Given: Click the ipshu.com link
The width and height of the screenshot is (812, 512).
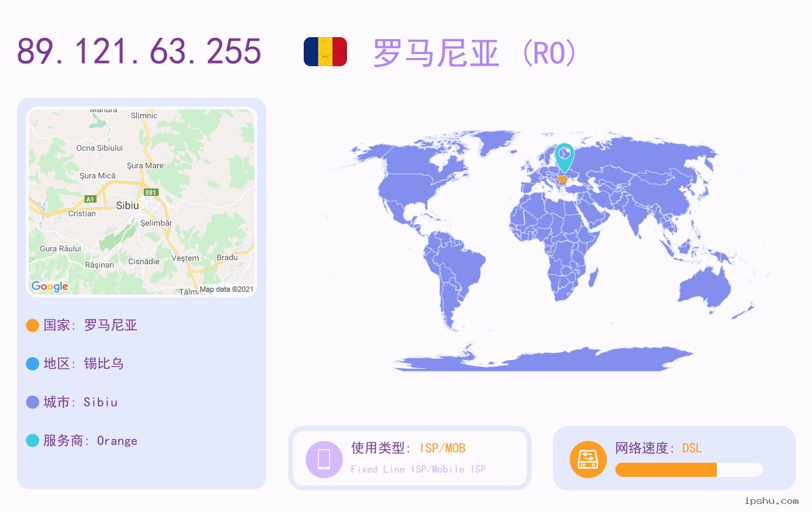Looking at the screenshot, I should pos(772,501).
